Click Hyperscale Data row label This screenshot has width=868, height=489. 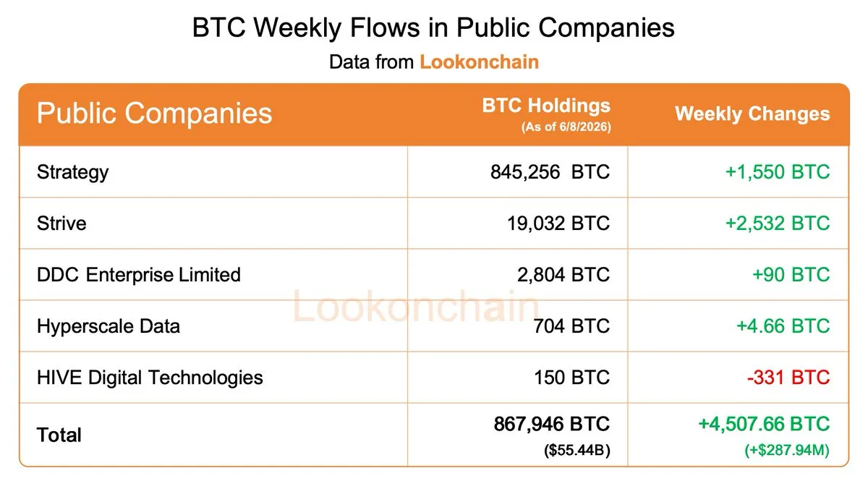109,326
